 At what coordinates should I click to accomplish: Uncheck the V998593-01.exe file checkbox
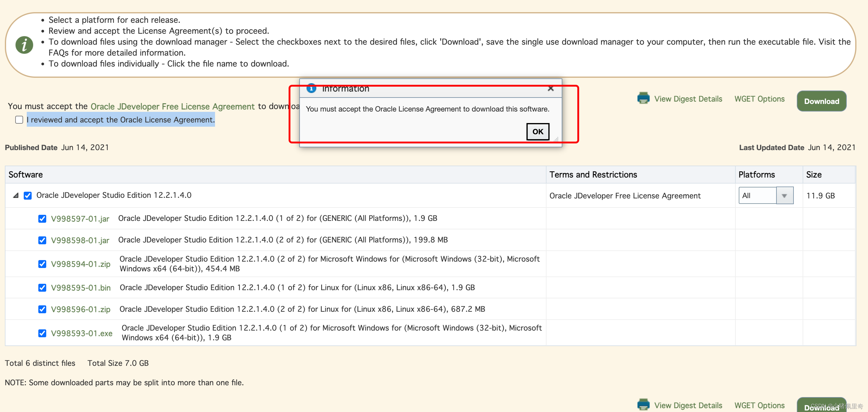(42, 333)
